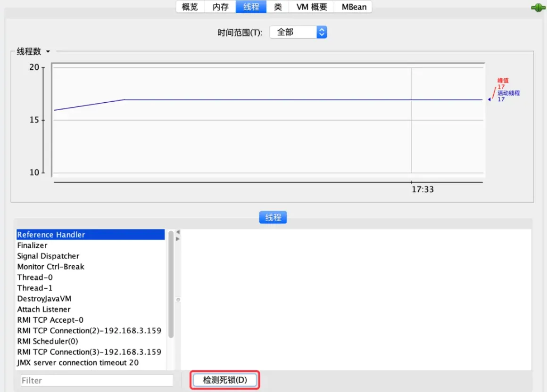
Task: Switch to the 概览 tab
Action: 190,7
